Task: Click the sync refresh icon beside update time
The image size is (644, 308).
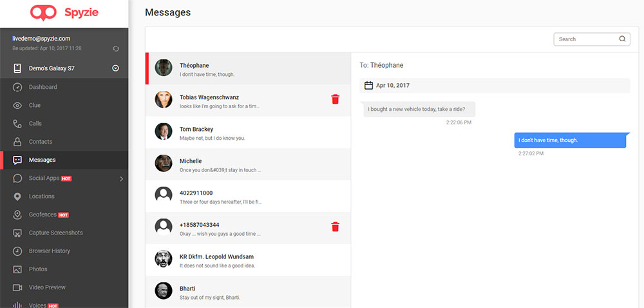Action: [x=116, y=49]
